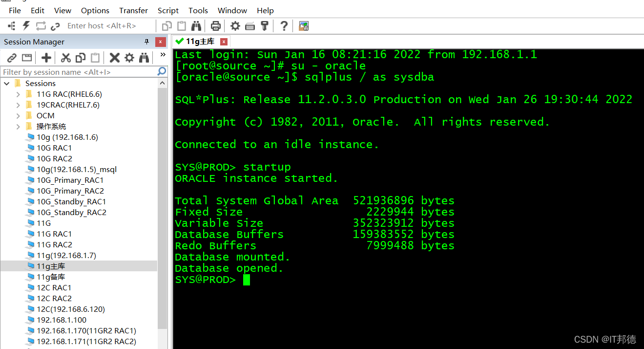The height and width of the screenshot is (349, 644).
Task: Click Connect link icon in Session Manager toolbar
Action: point(12,58)
